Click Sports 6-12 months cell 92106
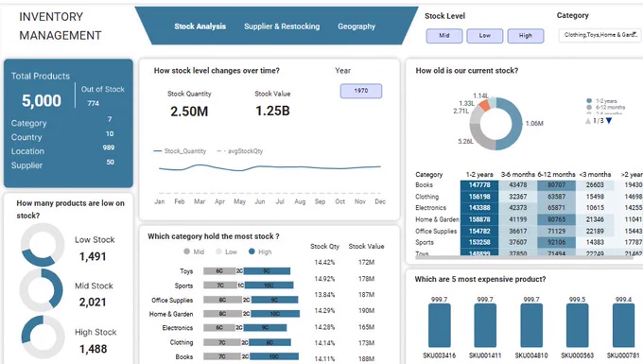Screen dimensions: 643x364 click(556, 242)
